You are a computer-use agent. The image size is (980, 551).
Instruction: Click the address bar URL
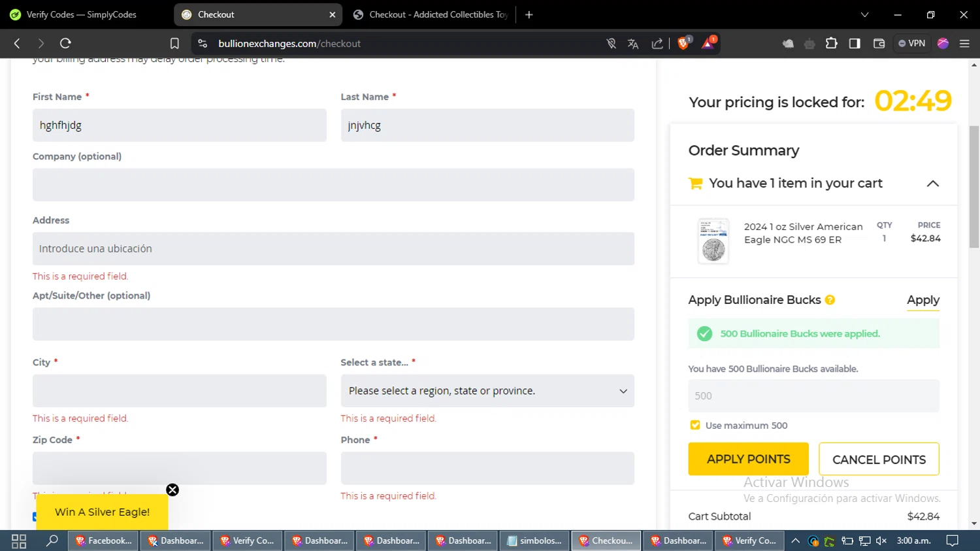click(289, 43)
